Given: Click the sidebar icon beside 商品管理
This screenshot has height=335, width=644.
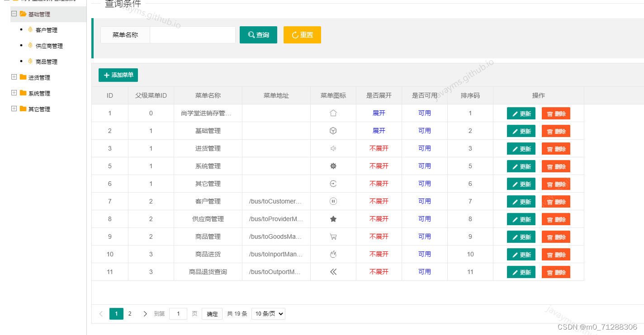Looking at the screenshot, I should pos(30,61).
